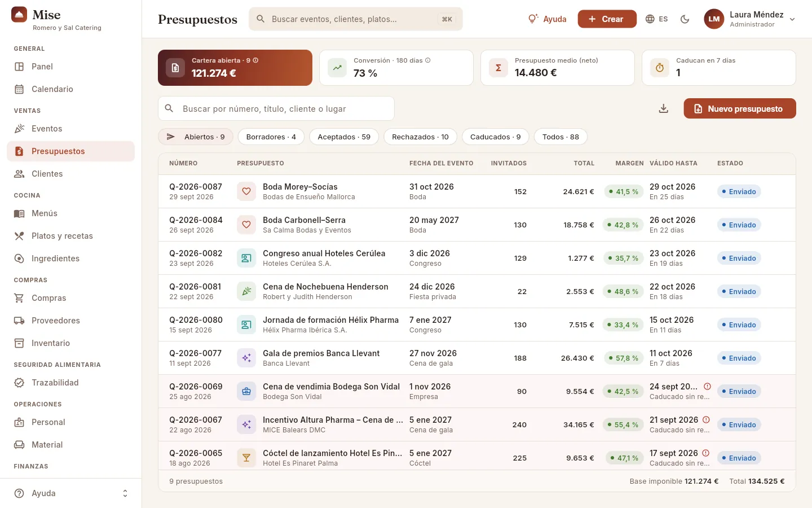Click the Nuevo presupuesto button
The height and width of the screenshot is (508, 812).
tap(740, 108)
